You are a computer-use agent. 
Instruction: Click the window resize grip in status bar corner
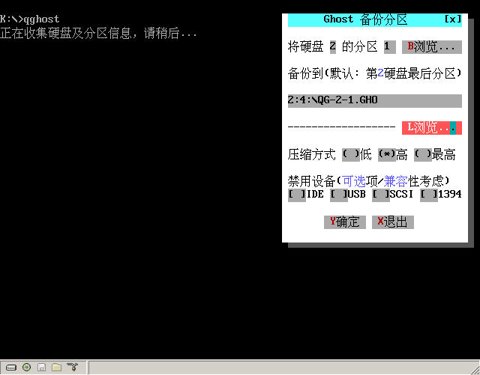[x=476, y=370]
